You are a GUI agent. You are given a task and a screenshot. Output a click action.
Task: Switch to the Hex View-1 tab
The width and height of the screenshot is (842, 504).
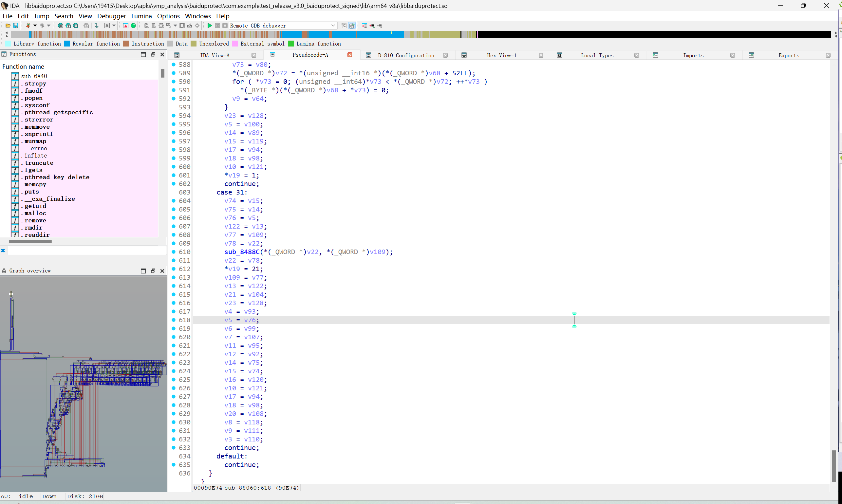click(x=501, y=55)
